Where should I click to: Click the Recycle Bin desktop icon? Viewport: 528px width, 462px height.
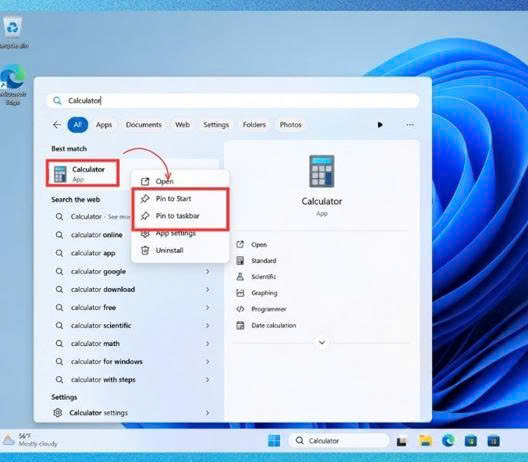click(x=13, y=33)
